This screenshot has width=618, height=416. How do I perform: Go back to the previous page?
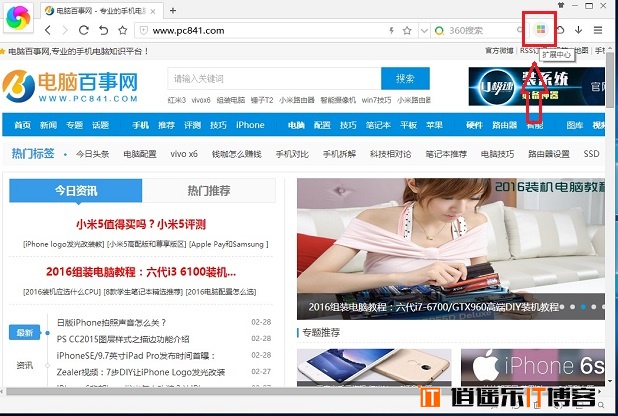pos(48,30)
